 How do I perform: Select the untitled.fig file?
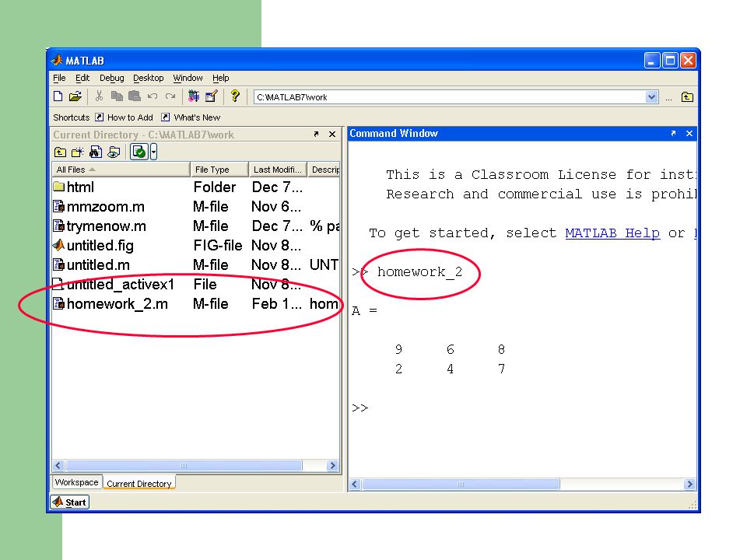point(195,246)
